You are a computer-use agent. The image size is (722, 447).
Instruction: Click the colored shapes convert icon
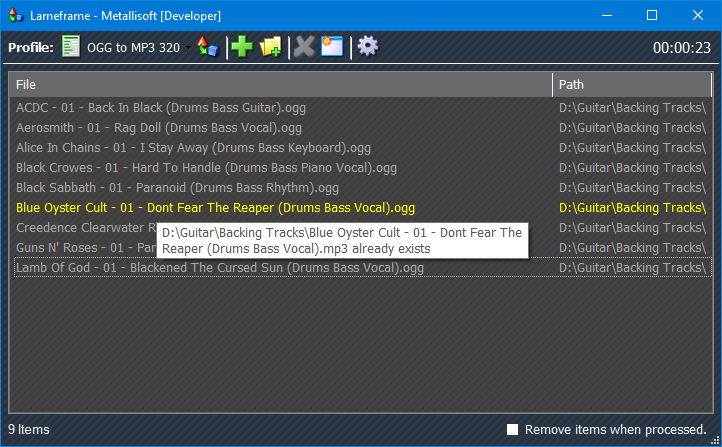point(208,47)
